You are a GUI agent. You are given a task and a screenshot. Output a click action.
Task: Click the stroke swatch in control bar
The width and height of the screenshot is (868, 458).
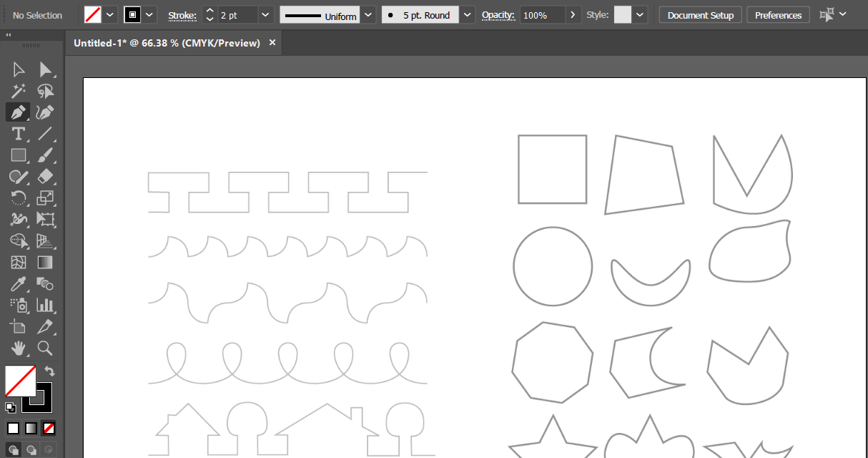click(x=132, y=15)
